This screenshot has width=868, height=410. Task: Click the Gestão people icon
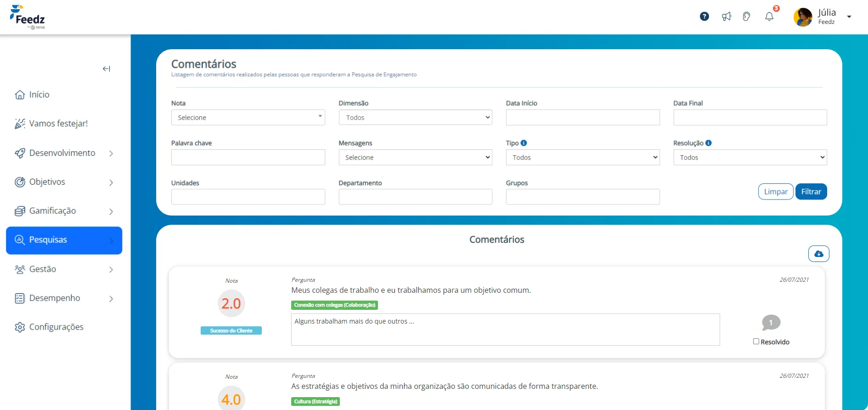tap(20, 269)
